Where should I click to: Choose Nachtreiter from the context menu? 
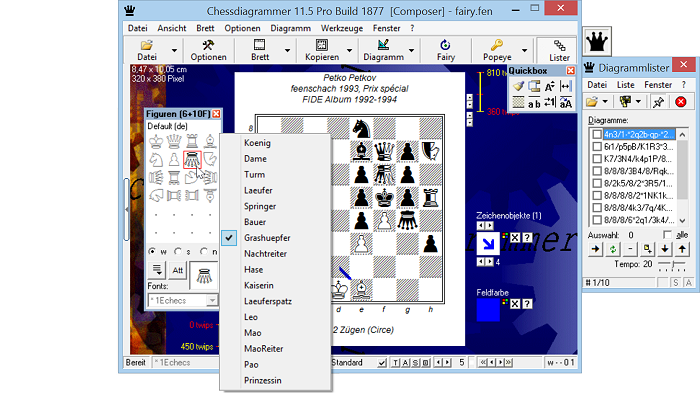click(x=265, y=254)
